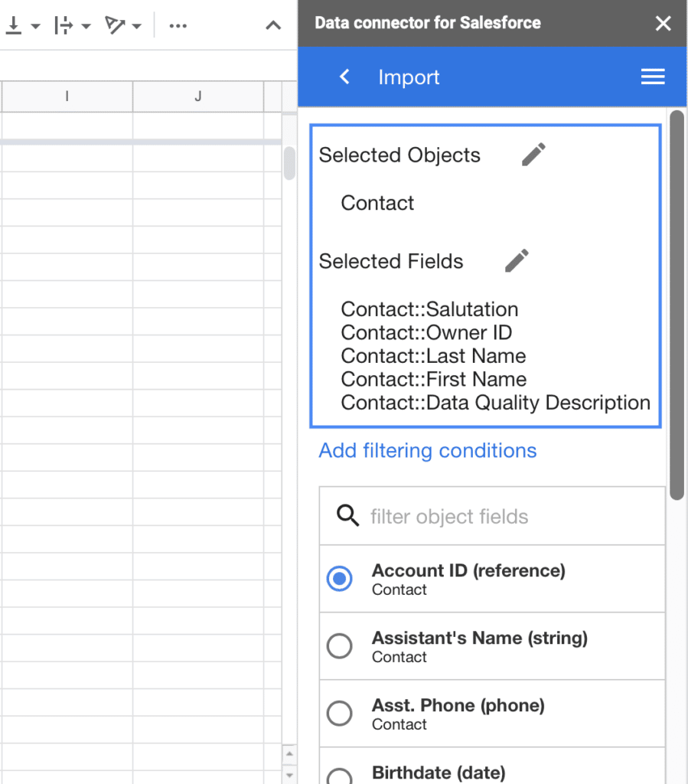Open text rotation dropdown arrow

pyautogui.click(x=137, y=26)
